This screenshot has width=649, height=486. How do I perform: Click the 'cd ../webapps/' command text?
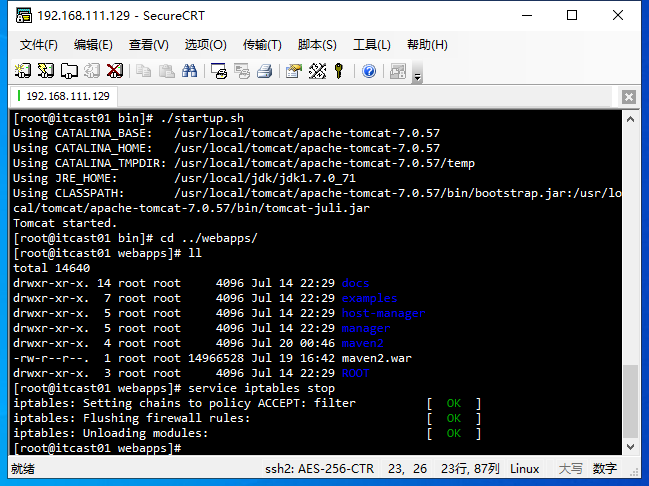(209, 238)
